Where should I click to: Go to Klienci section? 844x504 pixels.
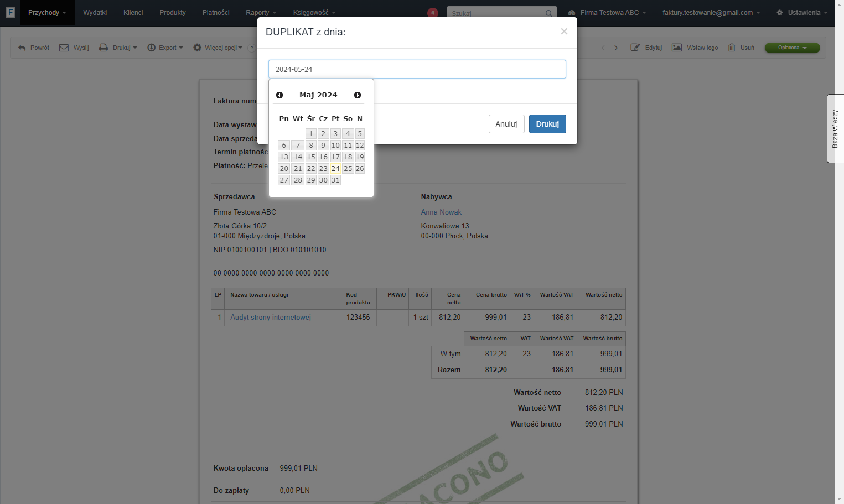[x=133, y=13]
